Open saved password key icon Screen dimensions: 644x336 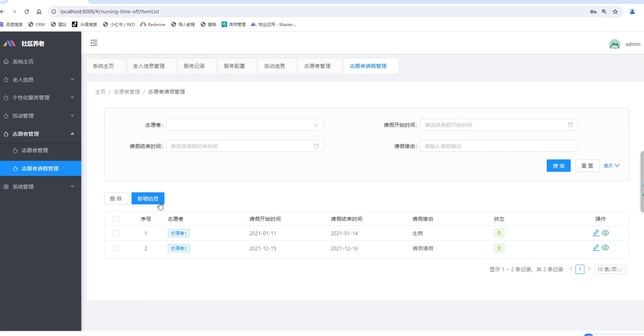pyautogui.click(x=593, y=12)
